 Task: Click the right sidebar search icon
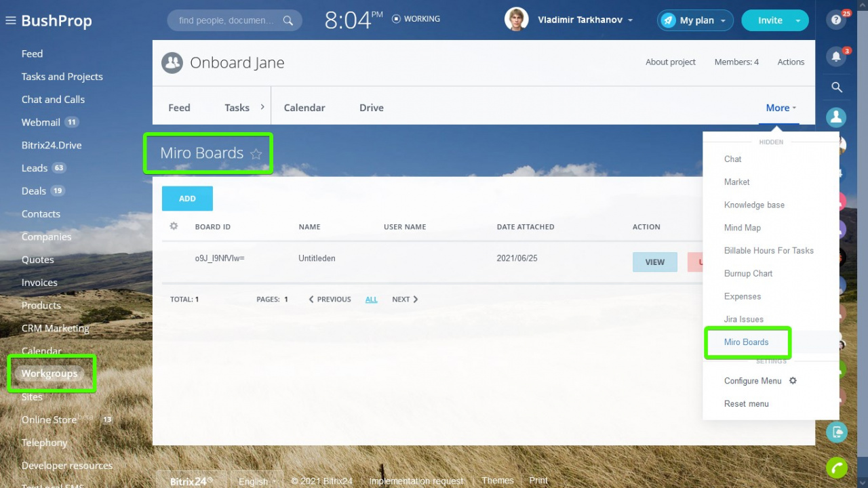837,87
